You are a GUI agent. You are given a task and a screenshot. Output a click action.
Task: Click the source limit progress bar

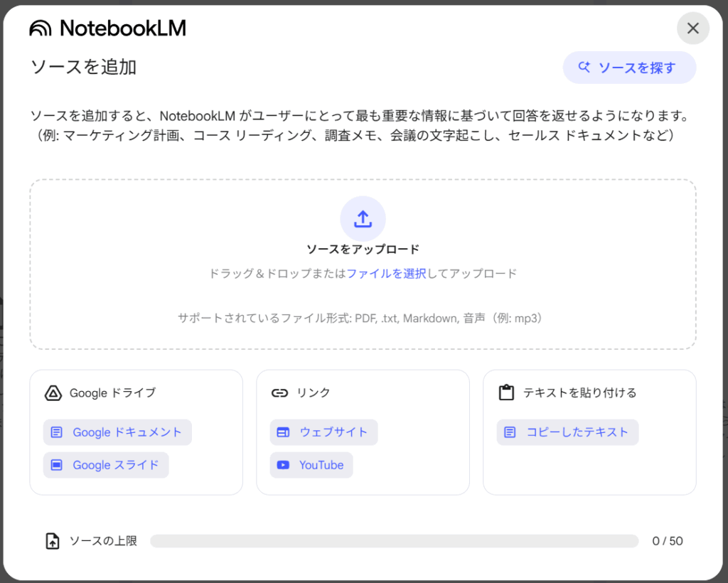(394, 541)
